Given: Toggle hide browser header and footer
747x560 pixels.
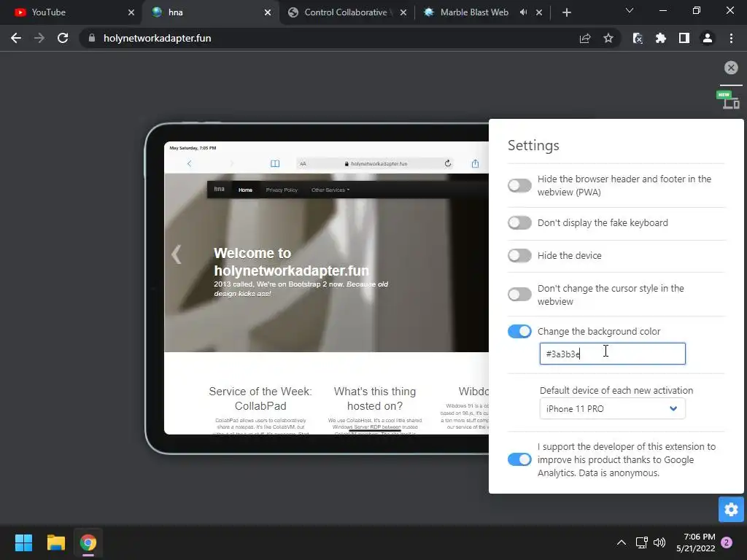Looking at the screenshot, I should [519, 185].
